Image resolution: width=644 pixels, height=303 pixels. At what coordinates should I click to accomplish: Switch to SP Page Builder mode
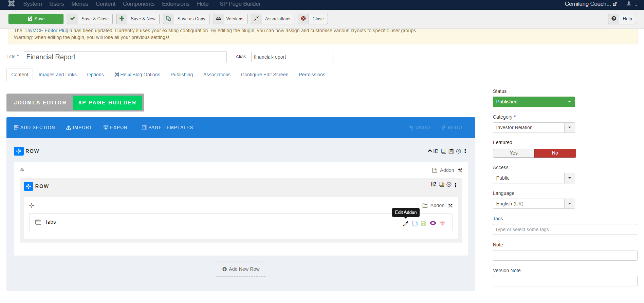tap(107, 102)
